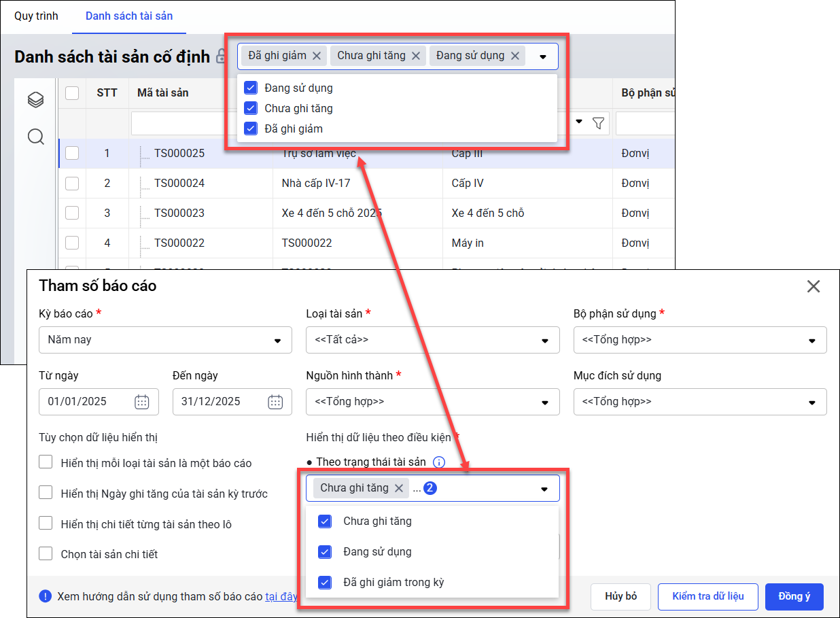The image size is (840, 618).
Task: Click the filter funnel icon in table header
Action: 598,123
